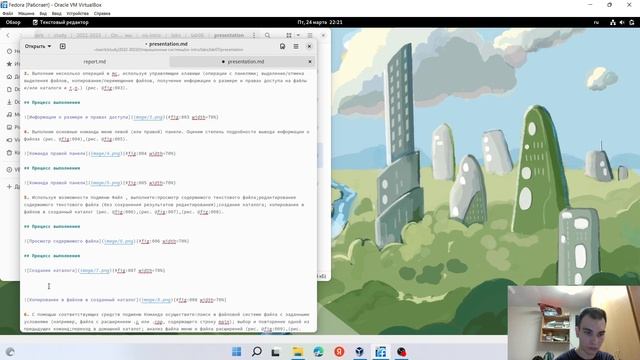Switch to the report.md tab
This screenshot has height=360, width=640.
tap(95, 62)
